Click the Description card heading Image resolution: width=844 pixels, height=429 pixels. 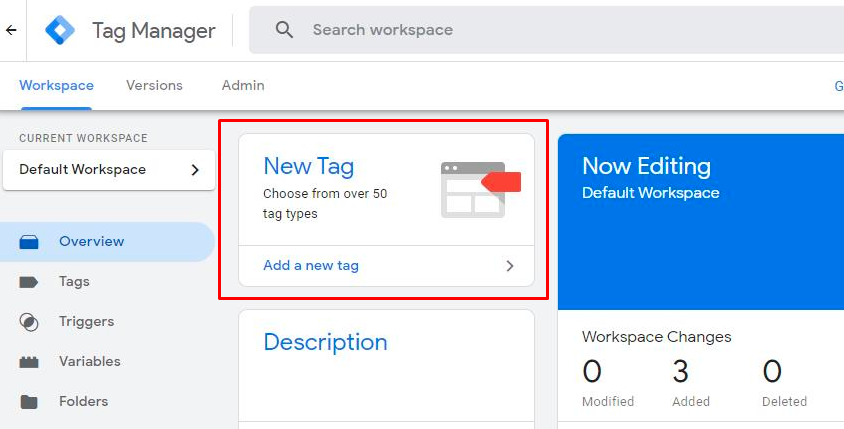[325, 342]
